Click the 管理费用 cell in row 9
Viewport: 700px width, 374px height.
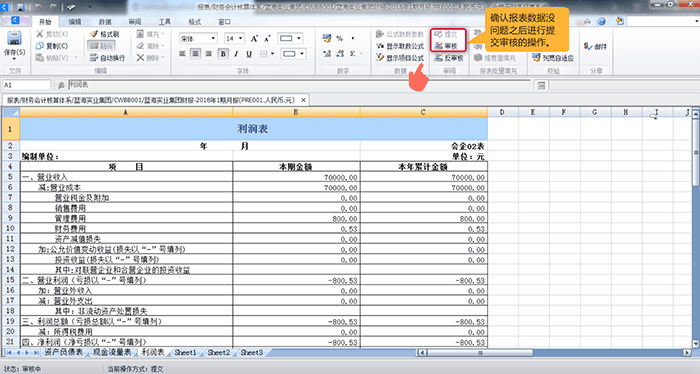tap(126, 219)
